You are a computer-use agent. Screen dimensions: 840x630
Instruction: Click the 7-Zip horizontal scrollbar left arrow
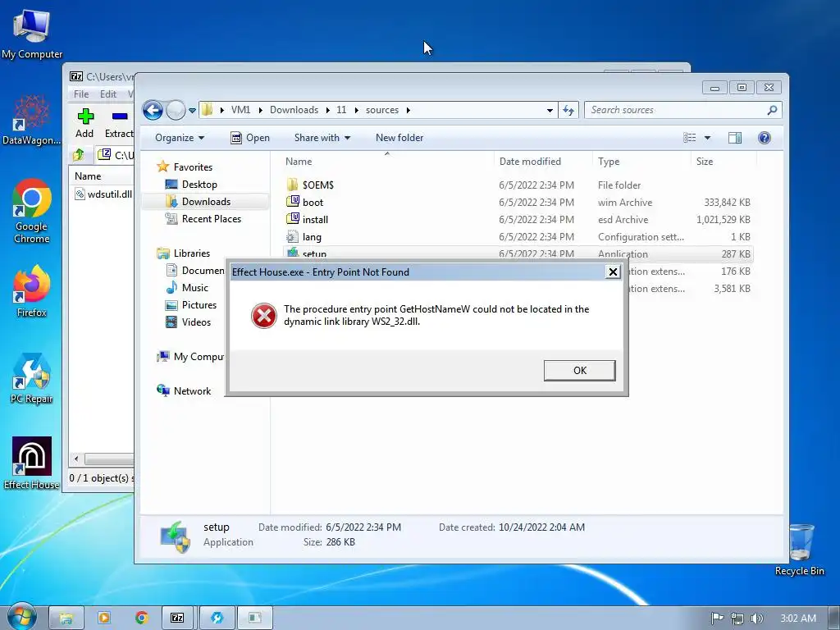point(76,459)
